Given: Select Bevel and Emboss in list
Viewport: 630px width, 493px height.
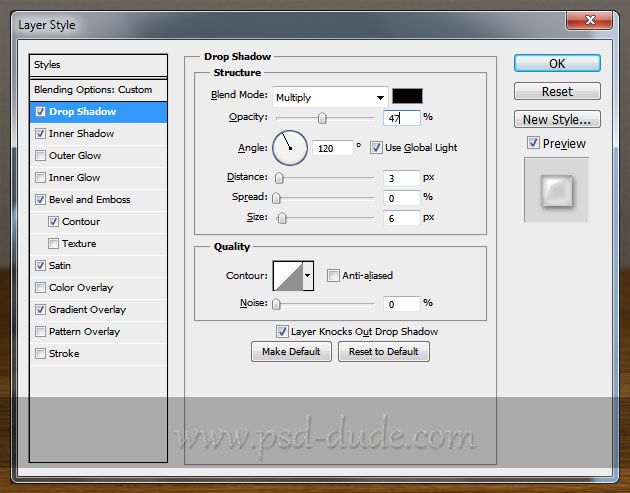Looking at the screenshot, I should (89, 200).
